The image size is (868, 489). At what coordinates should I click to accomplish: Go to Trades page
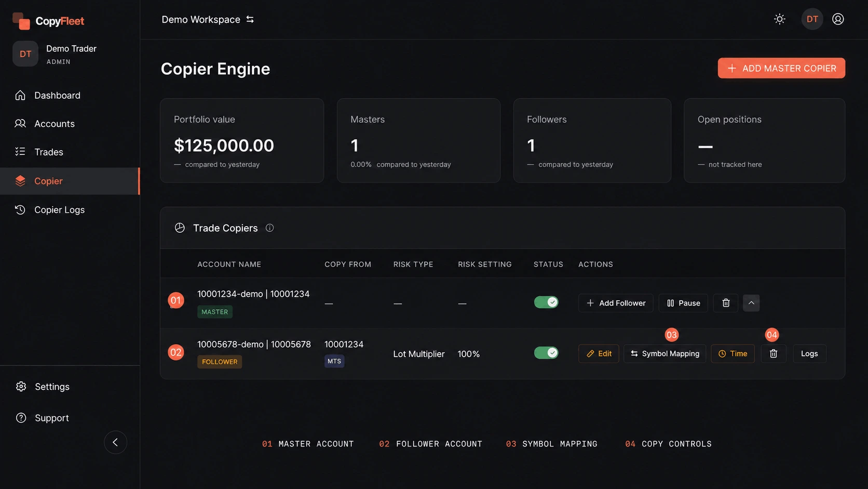click(70, 152)
